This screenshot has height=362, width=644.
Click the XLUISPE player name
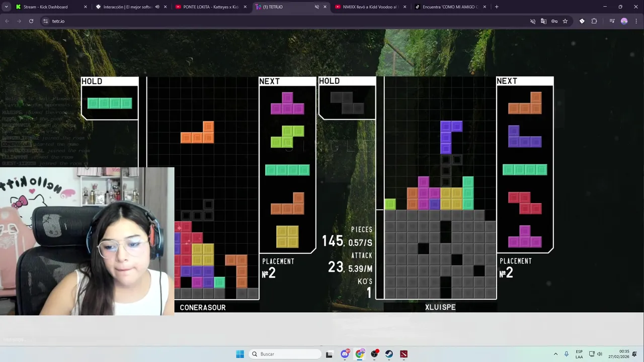tap(440, 307)
